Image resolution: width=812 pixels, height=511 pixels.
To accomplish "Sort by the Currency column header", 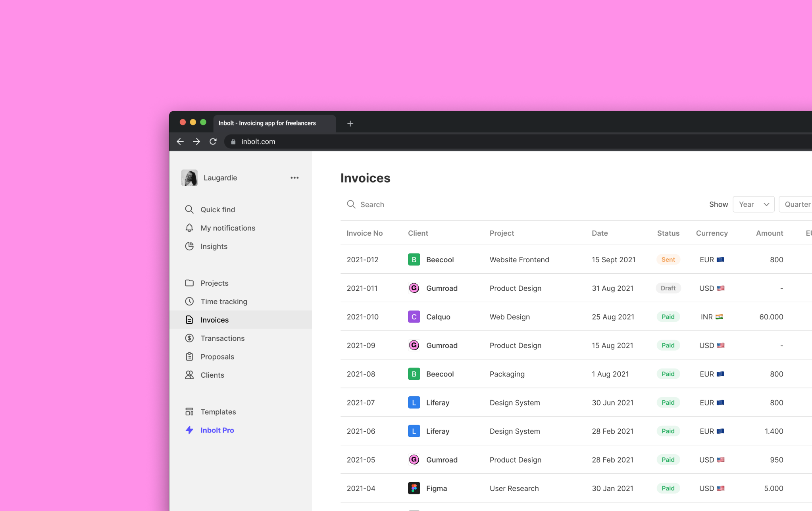I will tap(712, 233).
